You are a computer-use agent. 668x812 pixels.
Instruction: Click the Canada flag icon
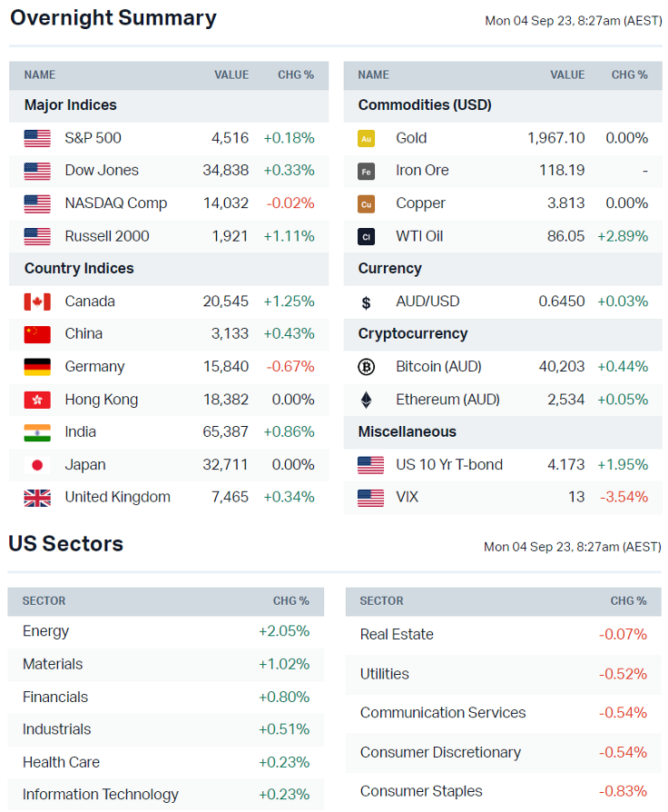click(37, 302)
